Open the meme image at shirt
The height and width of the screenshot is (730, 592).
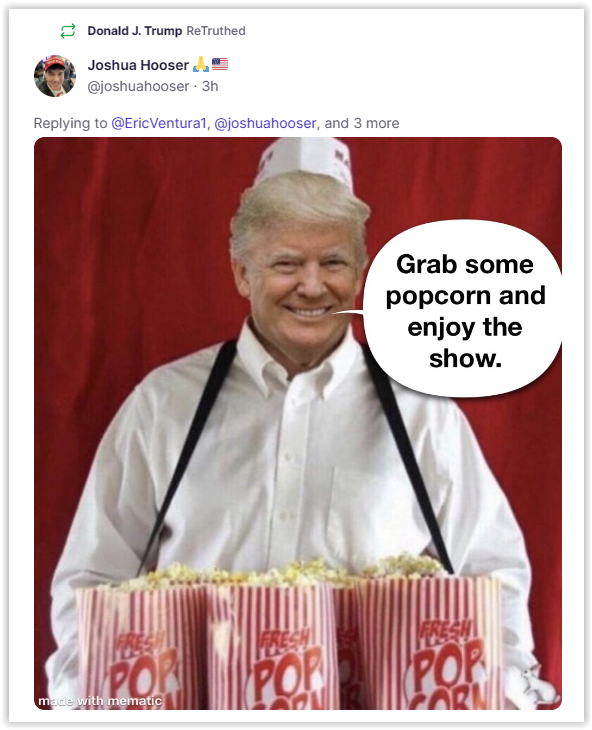tap(298, 456)
